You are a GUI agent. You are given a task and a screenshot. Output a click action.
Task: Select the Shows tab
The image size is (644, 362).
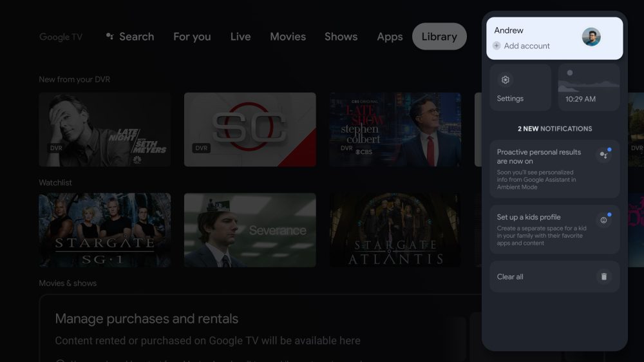pyautogui.click(x=341, y=37)
